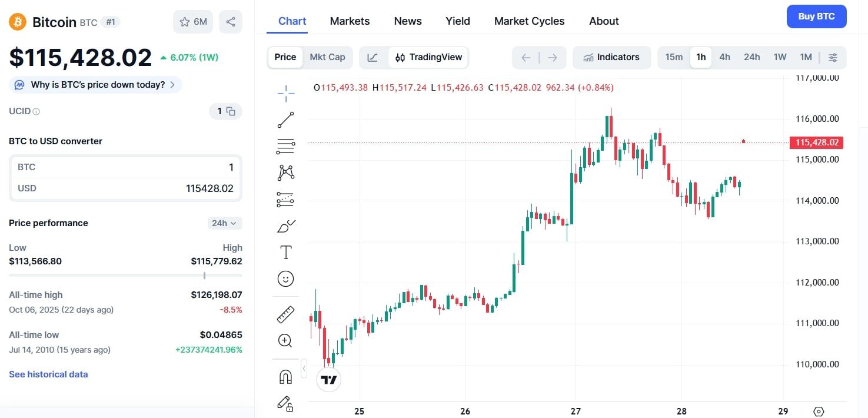Open the XABCD pattern tool
This screenshot has width=868, height=418.
(x=285, y=171)
